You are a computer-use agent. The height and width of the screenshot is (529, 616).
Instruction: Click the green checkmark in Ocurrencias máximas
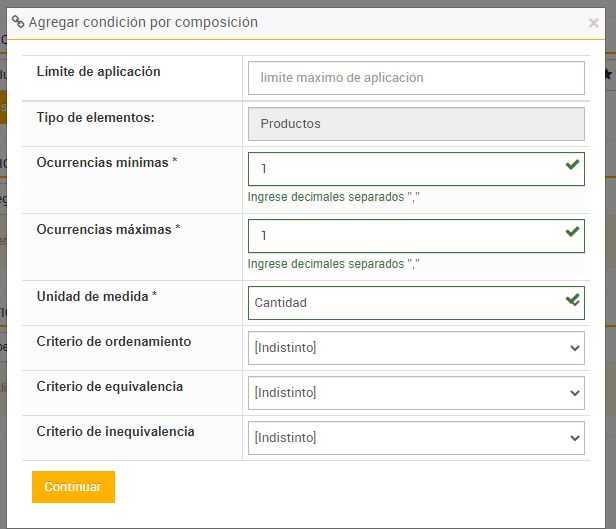[x=572, y=232]
